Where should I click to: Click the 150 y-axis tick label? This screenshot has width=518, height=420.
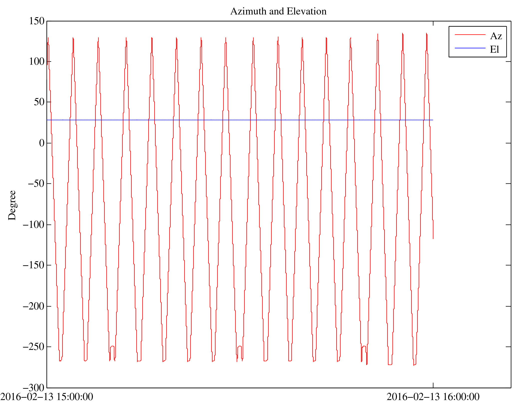(x=37, y=21)
